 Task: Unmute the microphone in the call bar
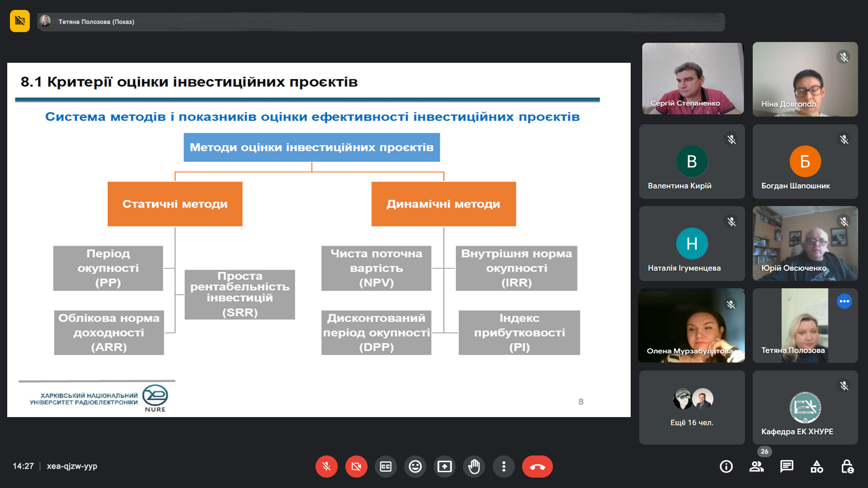[326, 466]
